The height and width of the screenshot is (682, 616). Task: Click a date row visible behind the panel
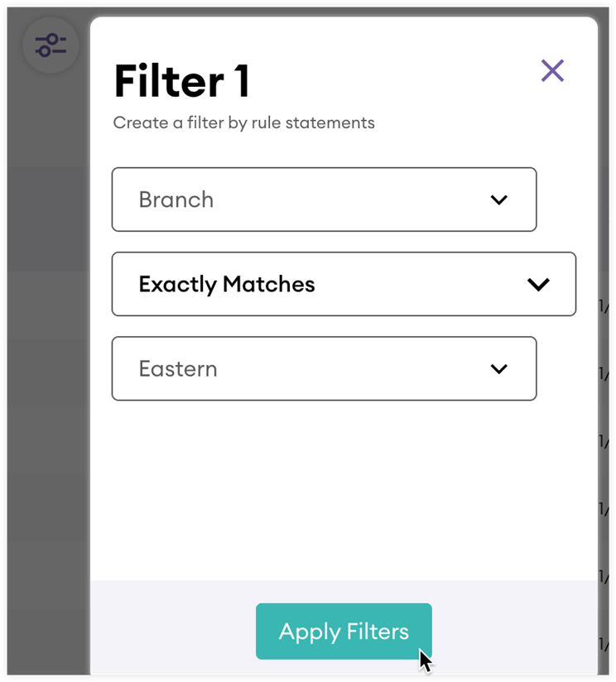[604, 306]
